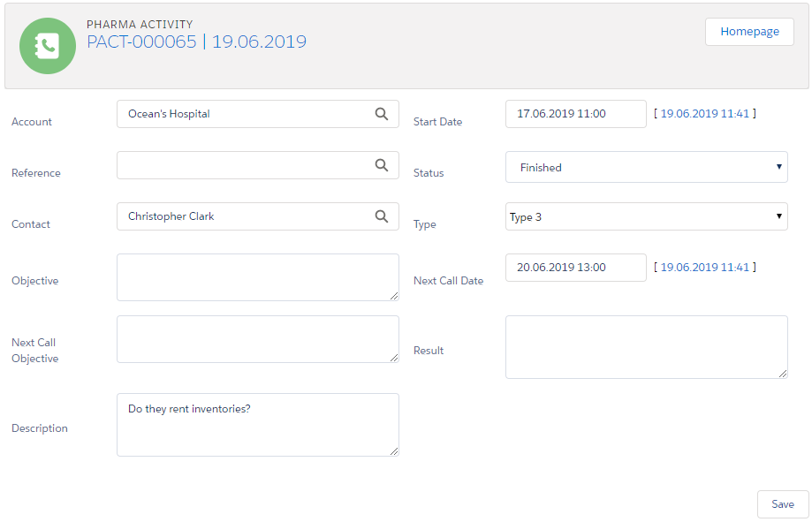Click inside the Objective text area
This screenshot has height=522, width=812.
click(x=257, y=277)
